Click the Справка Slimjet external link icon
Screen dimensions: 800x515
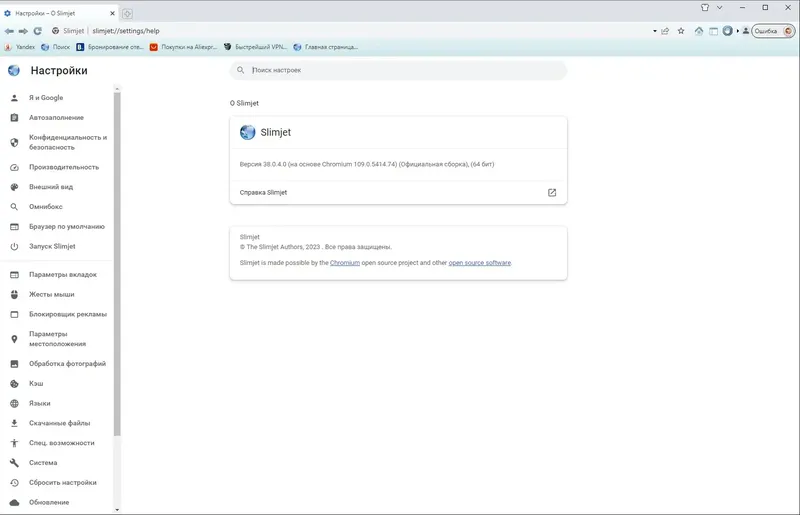point(552,192)
